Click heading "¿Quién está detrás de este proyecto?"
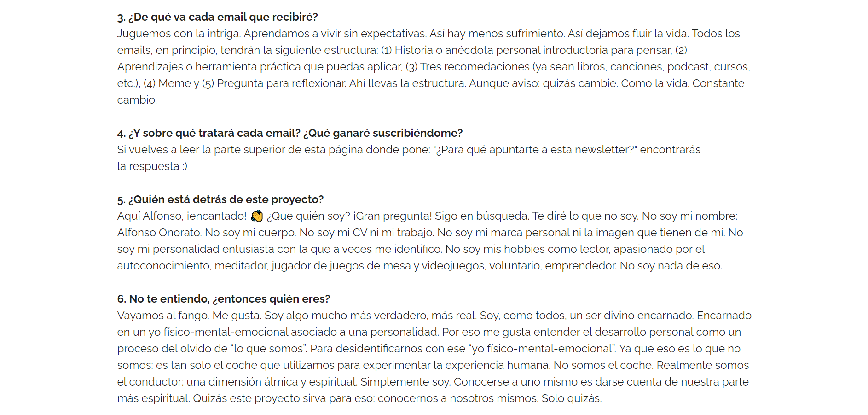The image size is (868, 415). coord(220,199)
